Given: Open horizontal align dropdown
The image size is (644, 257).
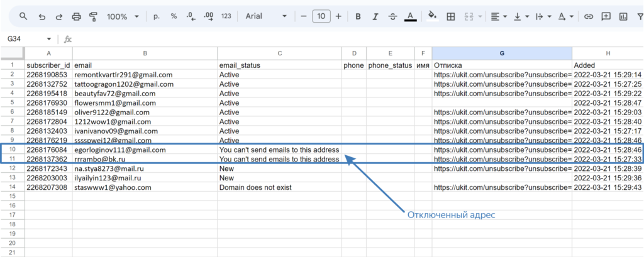Looking at the screenshot, I should pyautogui.click(x=499, y=16).
